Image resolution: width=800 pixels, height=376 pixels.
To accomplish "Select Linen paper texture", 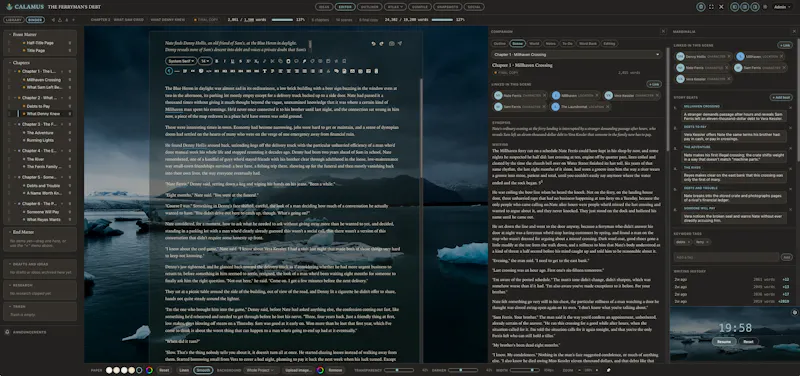I will point(184,370).
